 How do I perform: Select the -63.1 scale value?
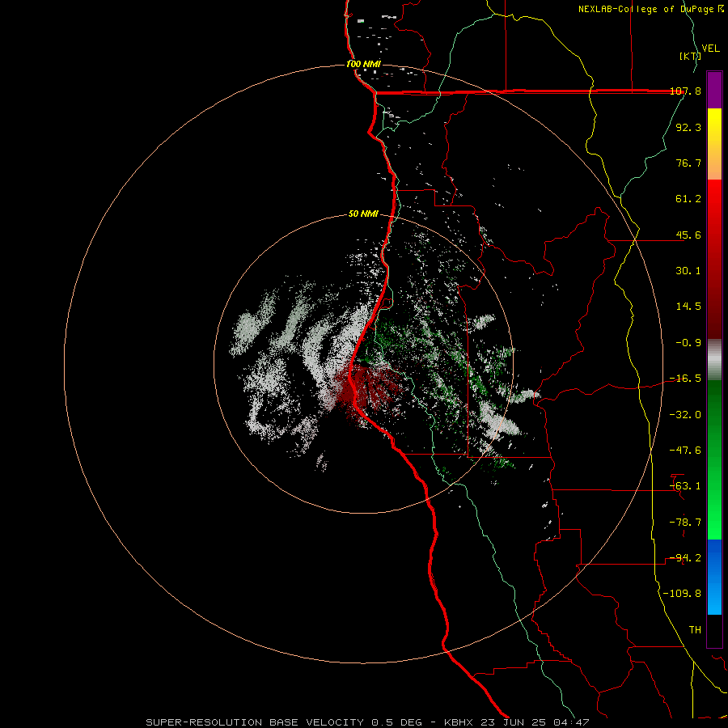(x=685, y=486)
